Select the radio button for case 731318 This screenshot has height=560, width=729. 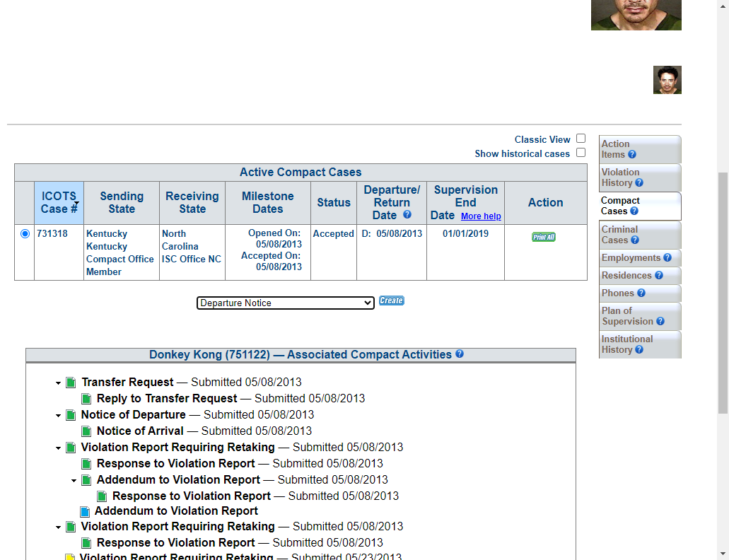click(25, 234)
